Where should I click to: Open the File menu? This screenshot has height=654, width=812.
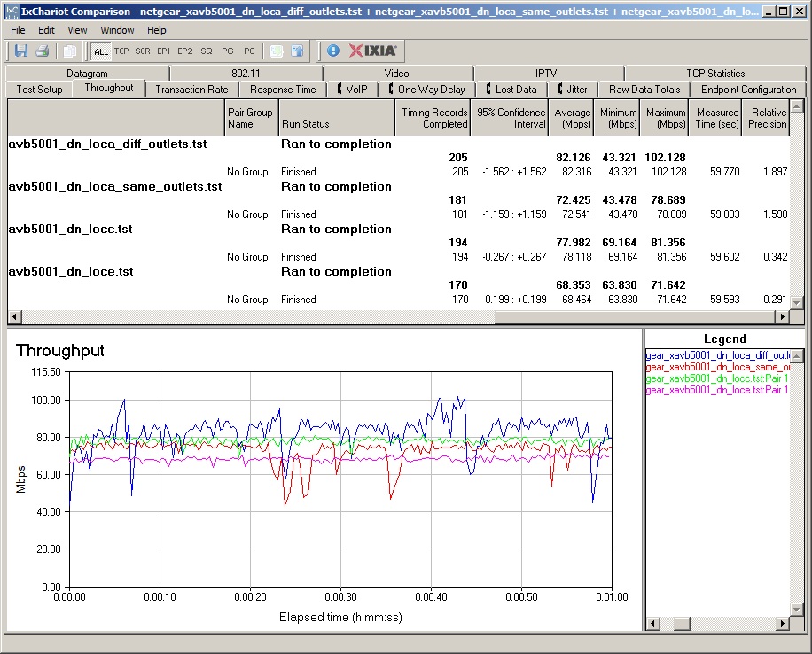click(x=18, y=30)
